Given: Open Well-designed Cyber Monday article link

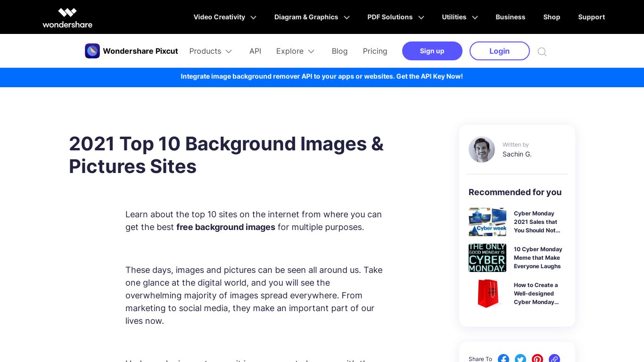Looking at the screenshot, I should tap(537, 294).
